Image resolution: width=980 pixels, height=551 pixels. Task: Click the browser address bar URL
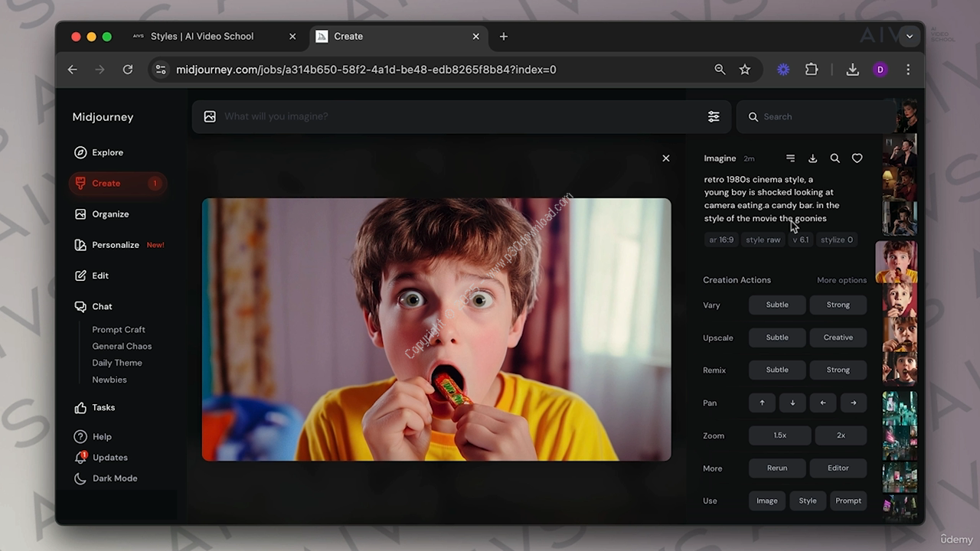366,70
